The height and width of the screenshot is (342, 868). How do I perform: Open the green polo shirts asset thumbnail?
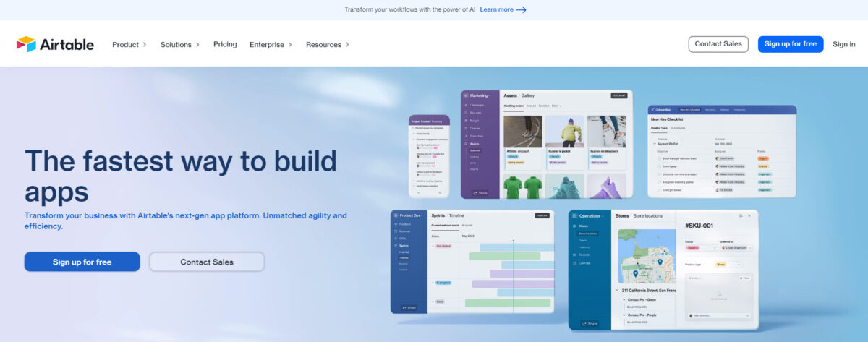522,185
